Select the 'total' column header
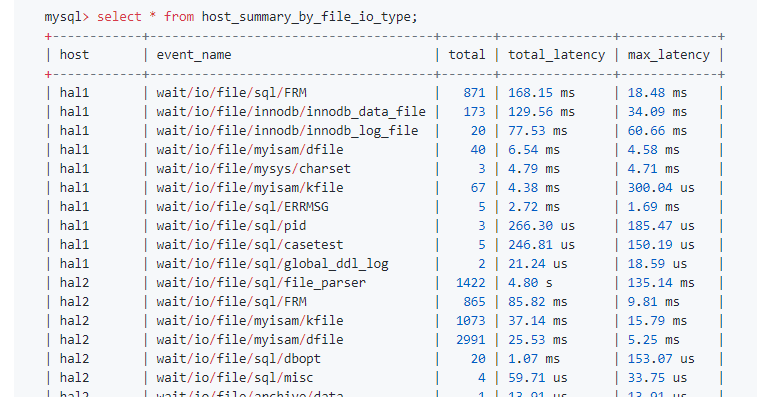The image size is (757, 397). coord(467,55)
